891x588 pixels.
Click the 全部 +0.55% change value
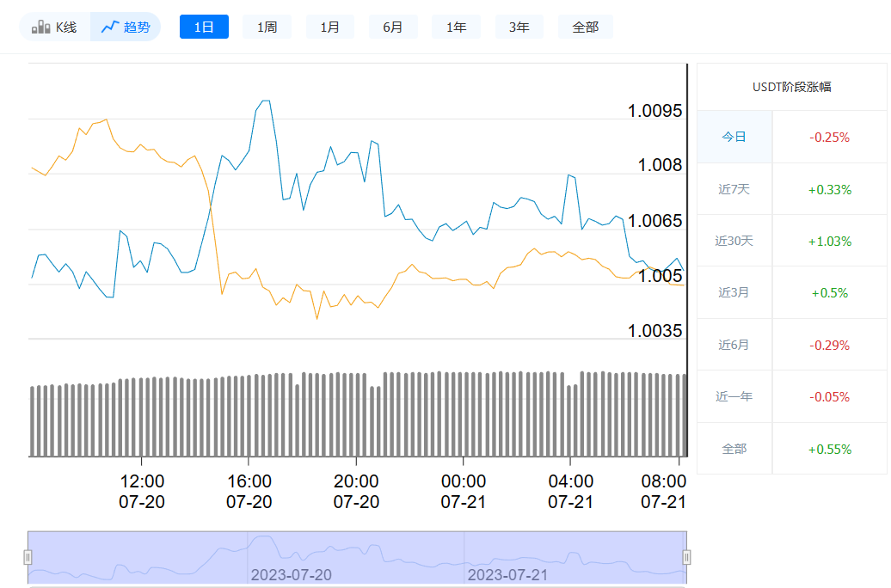pos(828,448)
